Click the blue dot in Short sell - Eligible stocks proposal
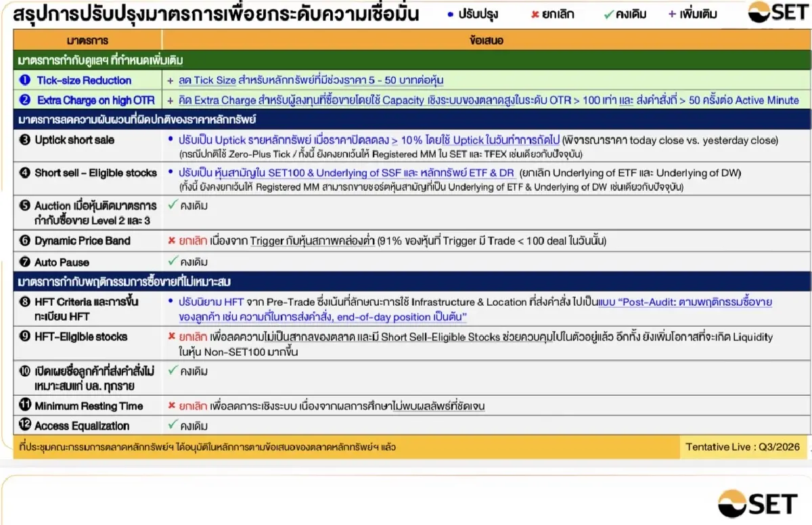This screenshot has height=525, width=812. tap(172, 173)
